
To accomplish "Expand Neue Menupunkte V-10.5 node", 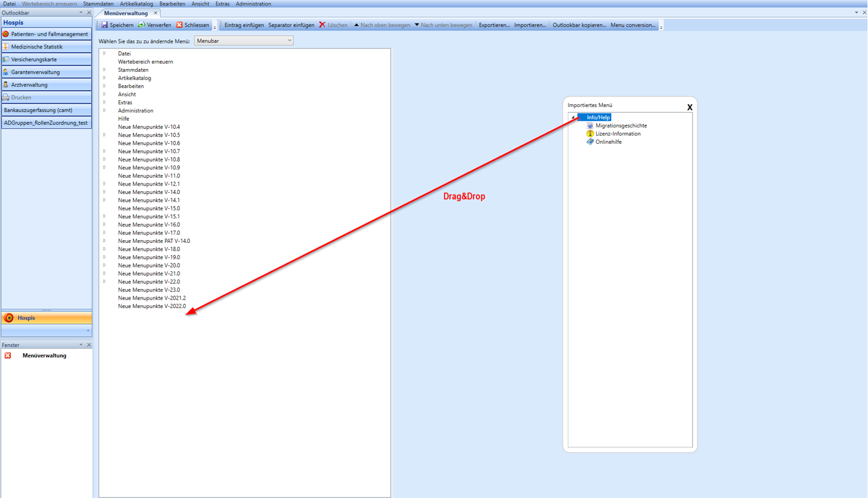I will [105, 135].
